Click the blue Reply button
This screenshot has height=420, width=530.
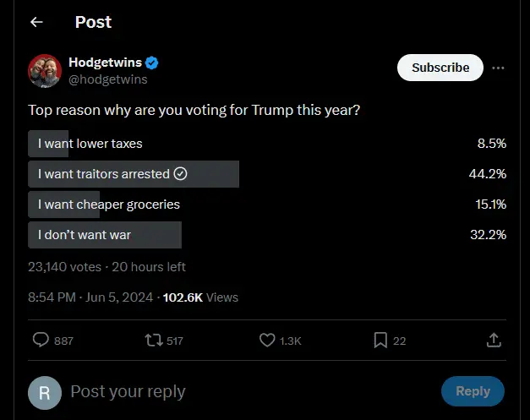[473, 391]
